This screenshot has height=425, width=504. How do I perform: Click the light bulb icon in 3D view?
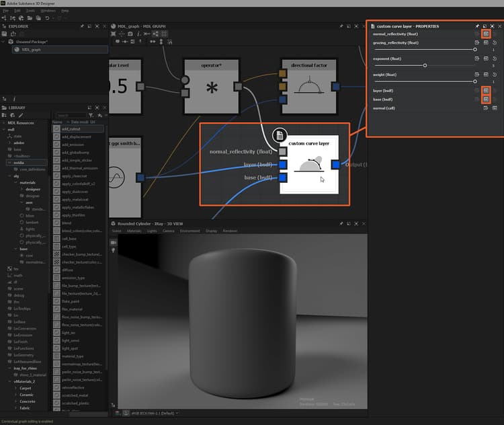tap(113, 250)
